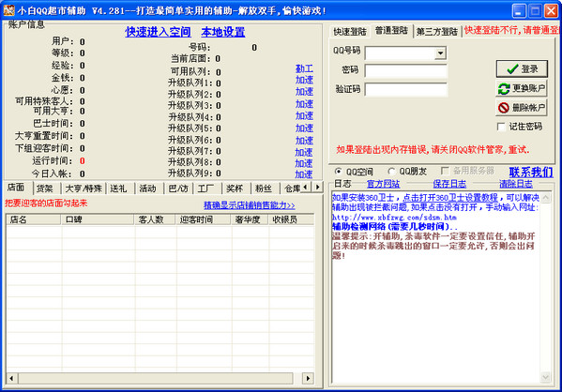The image size is (562, 392).
Task: Switch to the 第三方登陆 tab
Action: pos(436,32)
